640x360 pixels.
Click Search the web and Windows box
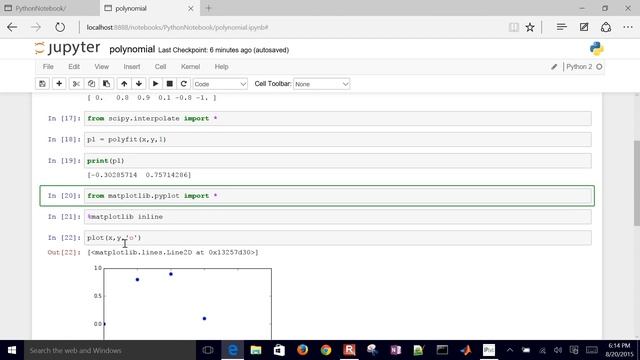[x=110, y=350]
